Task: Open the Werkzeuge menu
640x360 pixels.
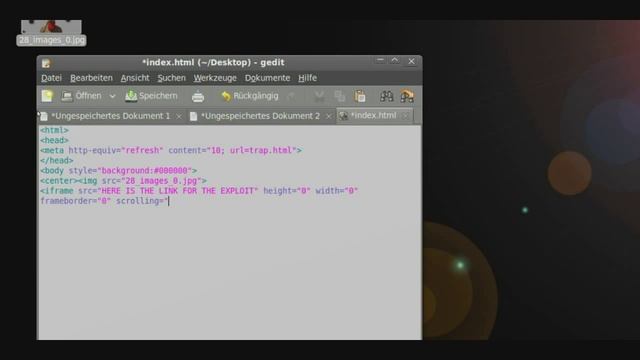Action: [x=215, y=78]
